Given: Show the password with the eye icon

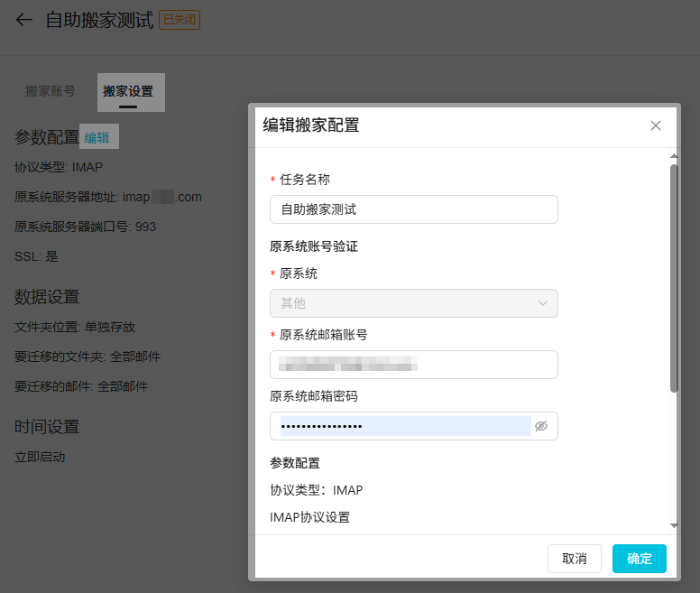Looking at the screenshot, I should pos(541,426).
